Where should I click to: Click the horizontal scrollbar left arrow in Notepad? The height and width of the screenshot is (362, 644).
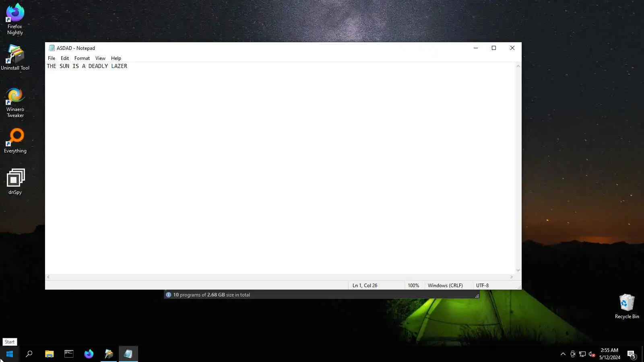pyautogui.click(x=48, y=277)
